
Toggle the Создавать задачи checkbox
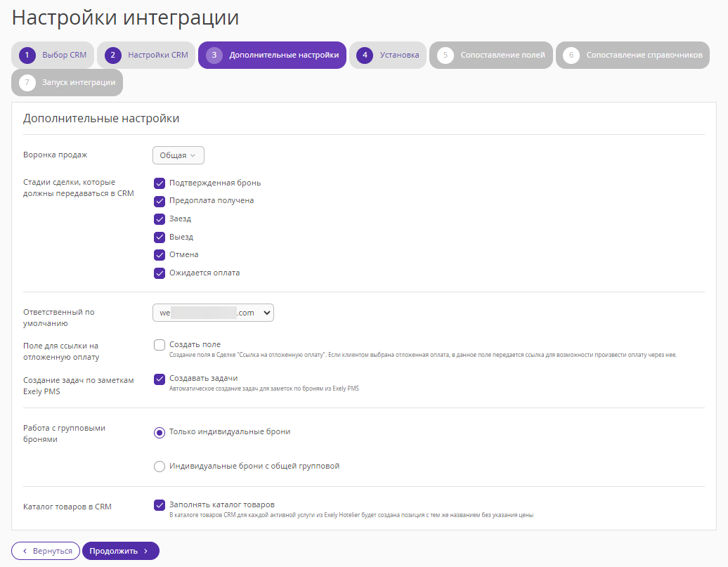tap(160, 379)
